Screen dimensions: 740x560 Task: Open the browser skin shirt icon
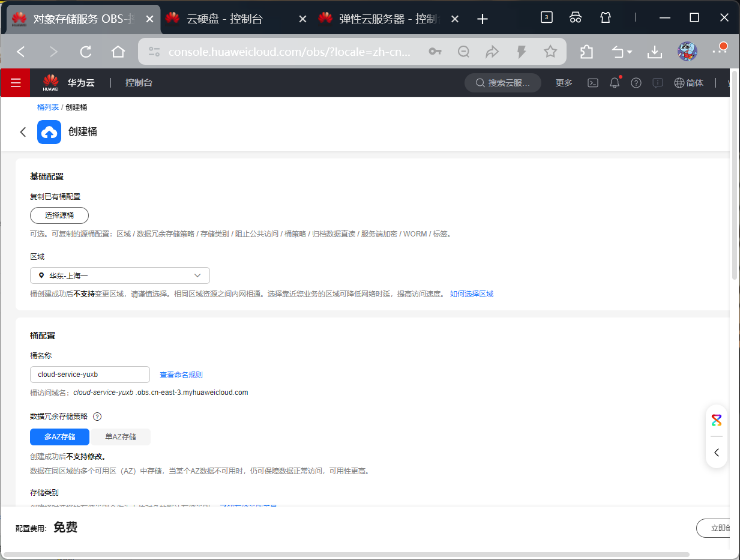[x=606, y=18]
